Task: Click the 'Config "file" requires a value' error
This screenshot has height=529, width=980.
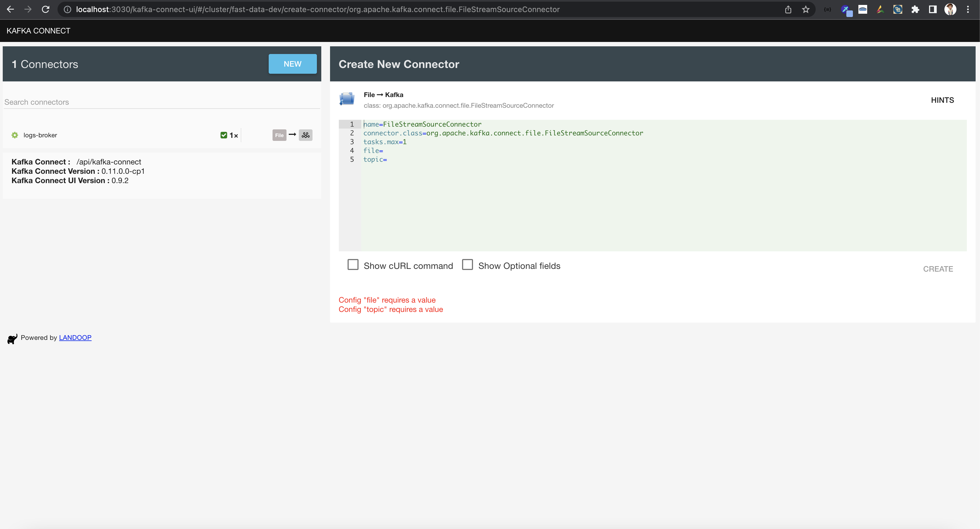Action: tap(387, 300)
